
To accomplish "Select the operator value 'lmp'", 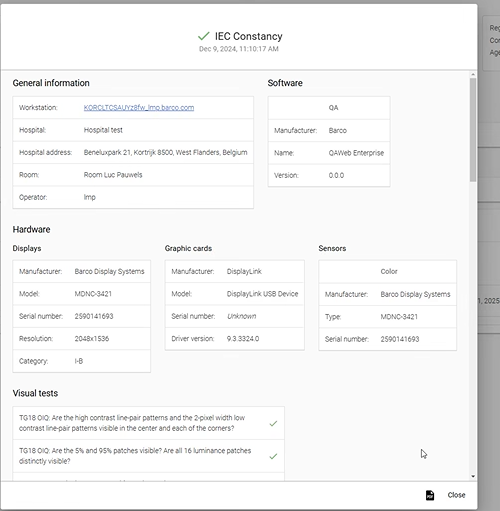I will 90,197.
